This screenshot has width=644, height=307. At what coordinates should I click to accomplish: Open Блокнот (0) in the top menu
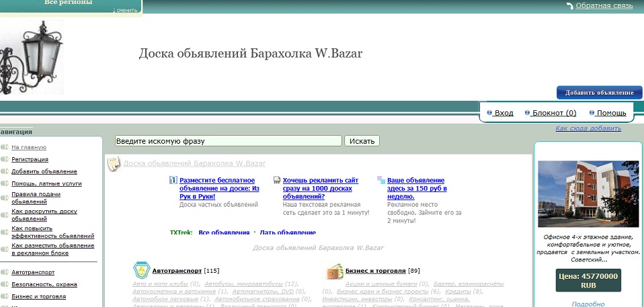(x=554, y=113)
